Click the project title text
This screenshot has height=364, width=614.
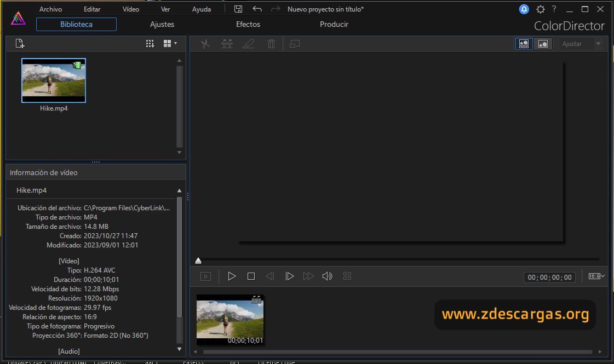pyautogui.click(x=325, y=9)
